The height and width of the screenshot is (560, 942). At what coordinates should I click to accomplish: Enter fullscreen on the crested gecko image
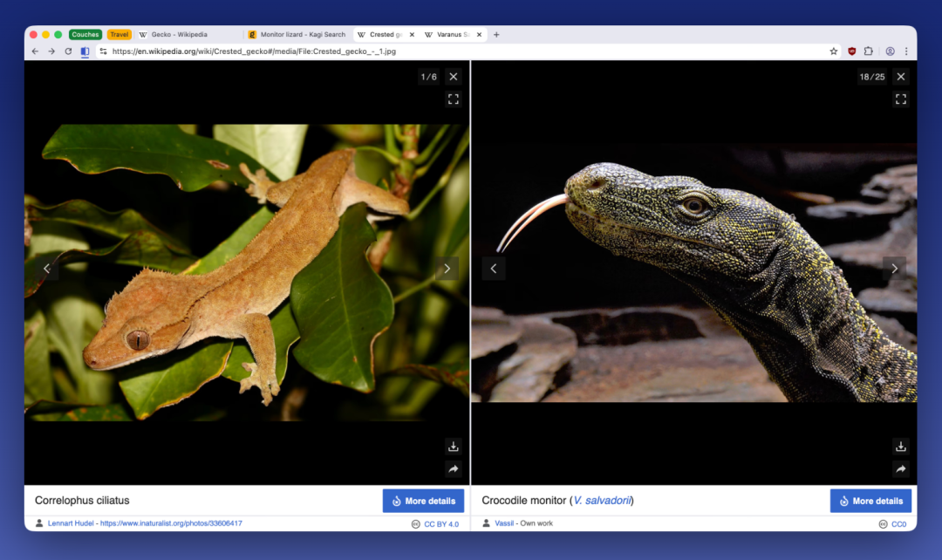453,99
